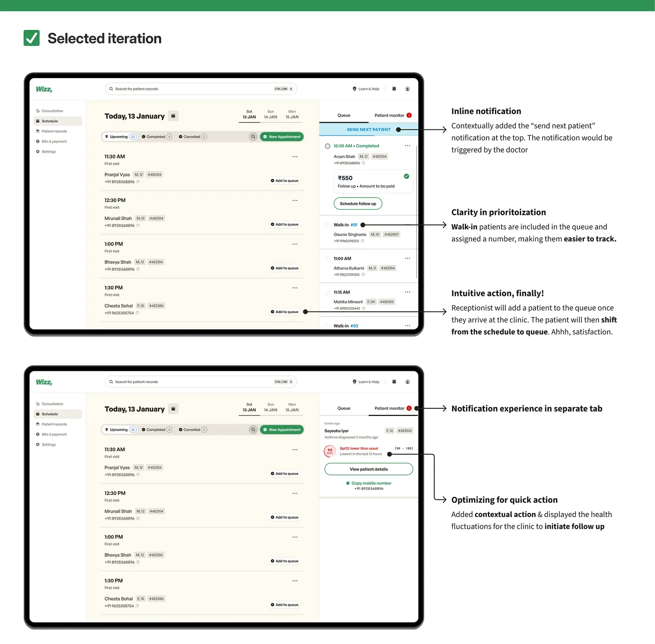This screenshot has height=644, width=655.
Task: Copy Gaurav Singhania's phone number in the queue
Action: click(362, 241)
